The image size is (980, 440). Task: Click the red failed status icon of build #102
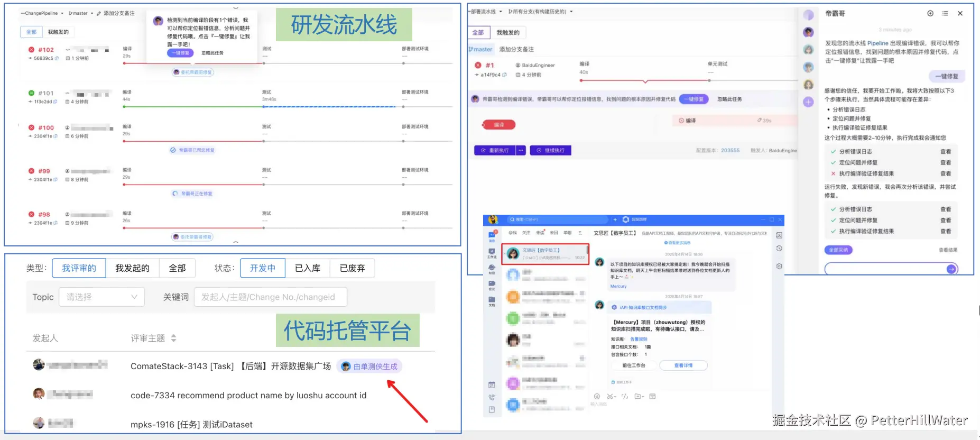pyautogui.click(x=32, y=50)
